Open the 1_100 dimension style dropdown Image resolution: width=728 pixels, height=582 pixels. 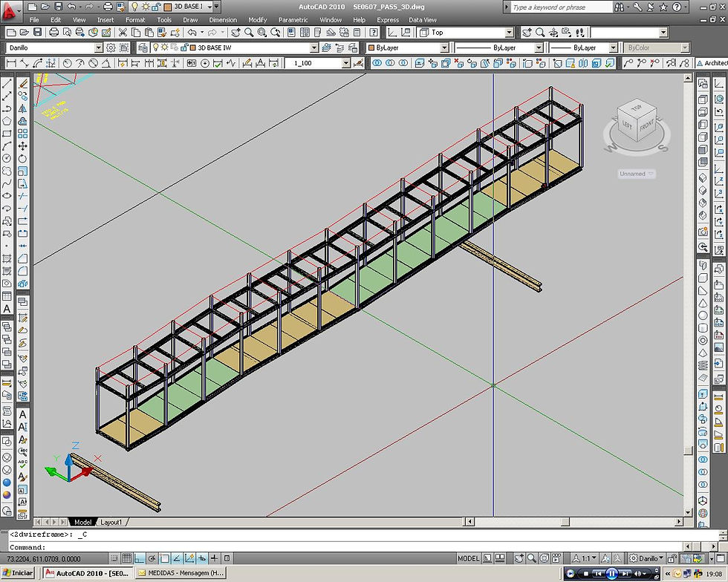pos(346,63)
